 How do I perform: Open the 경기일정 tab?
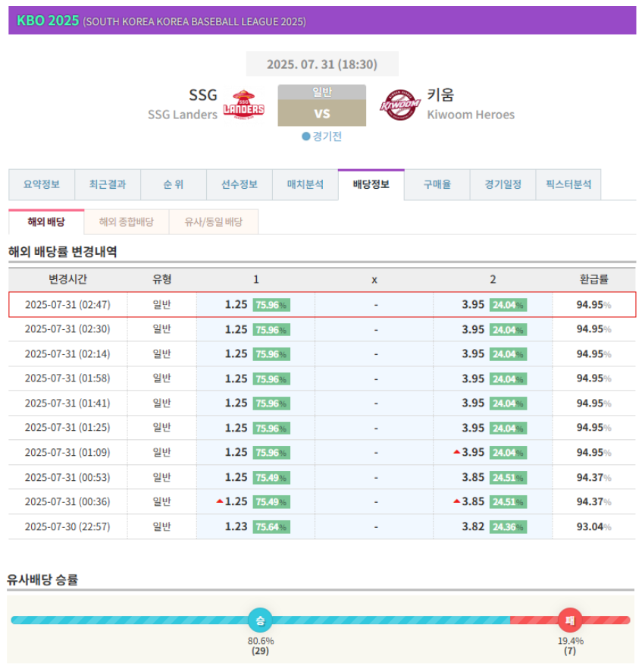(x=503, y=185)
